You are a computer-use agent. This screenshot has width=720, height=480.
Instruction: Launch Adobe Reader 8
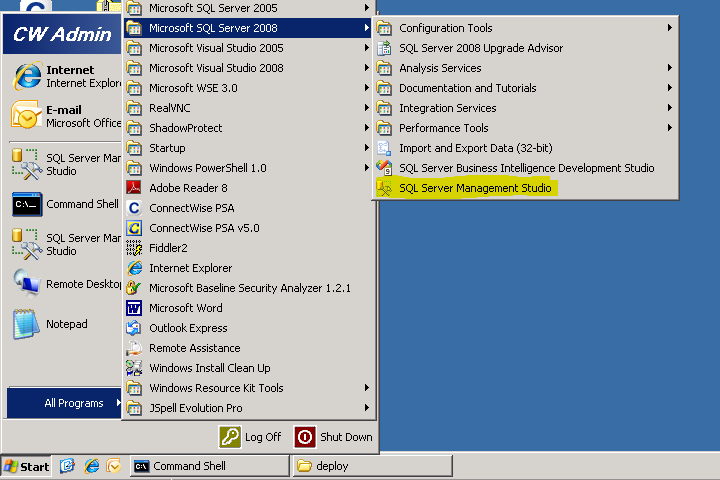(188, 188)
